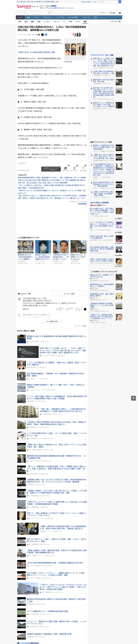
Task: Open the スポーツ category tab
Action: point(56,21)
